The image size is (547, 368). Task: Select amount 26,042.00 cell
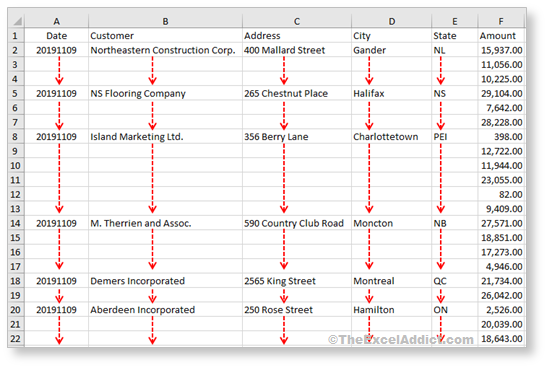pyautogui.click(x=501, y=295)
